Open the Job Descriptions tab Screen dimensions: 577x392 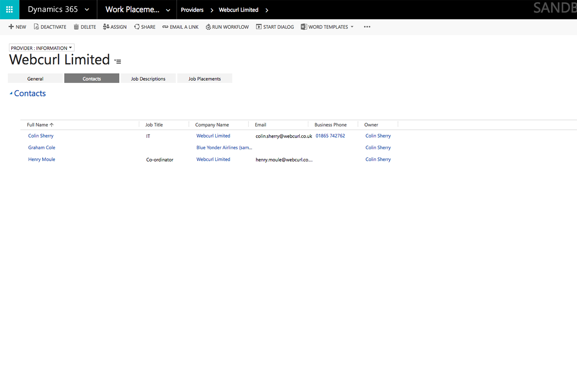coord(148,78)
